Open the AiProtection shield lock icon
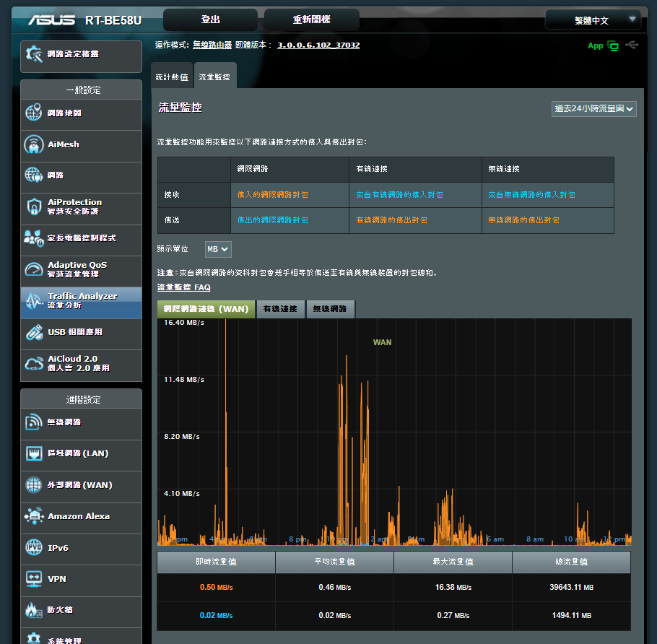657x644 pixels. pyautogui.click(x=34, y=206)
